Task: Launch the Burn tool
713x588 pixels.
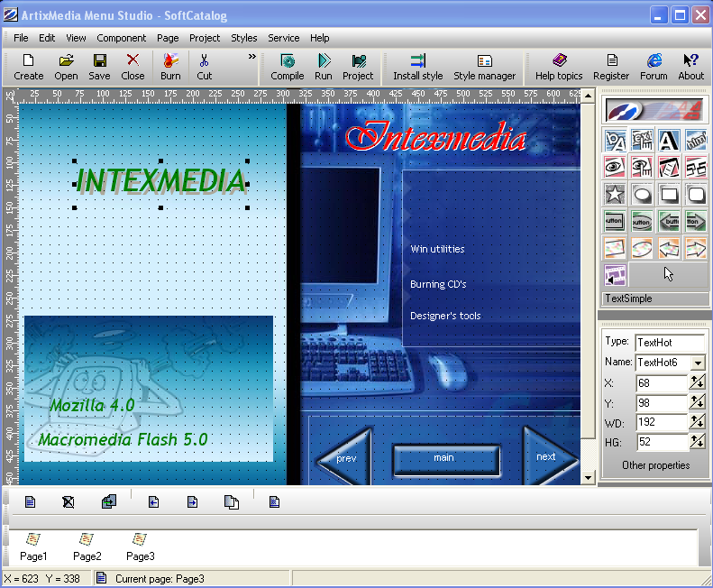Action: (x=170, y=67)
